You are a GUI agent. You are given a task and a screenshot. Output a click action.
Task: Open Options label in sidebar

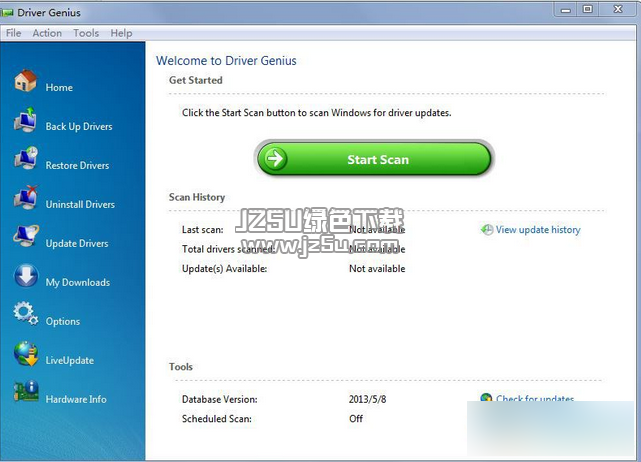click(x=63, y=321)
